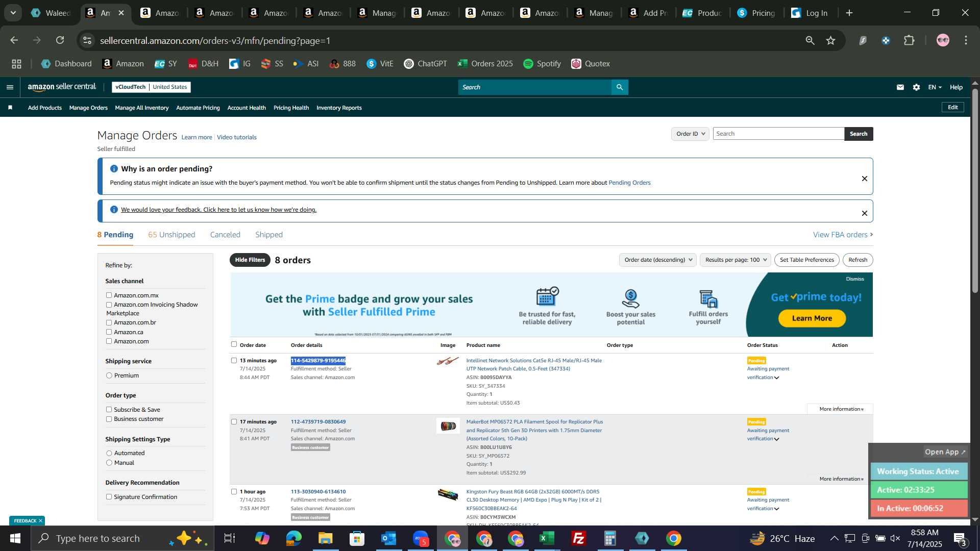Switch to the 65 Unshipped tab
Screen dimensions: 980x551
(x=171, y=235)
